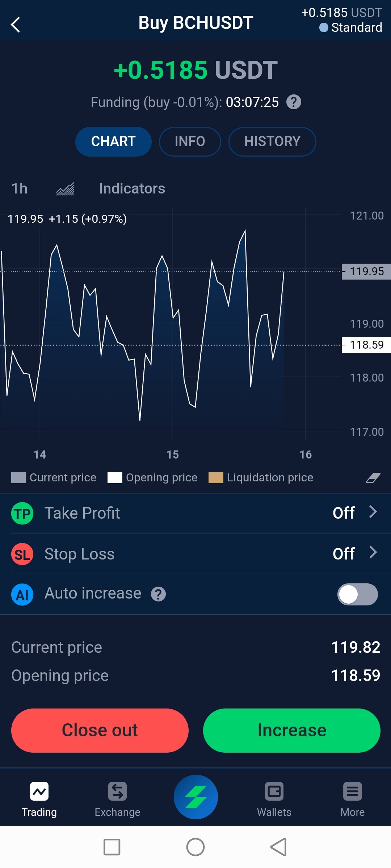Screen dimensions: 391x868
Task: Close out the BCHUSDT position
Action: pos(100,731)
